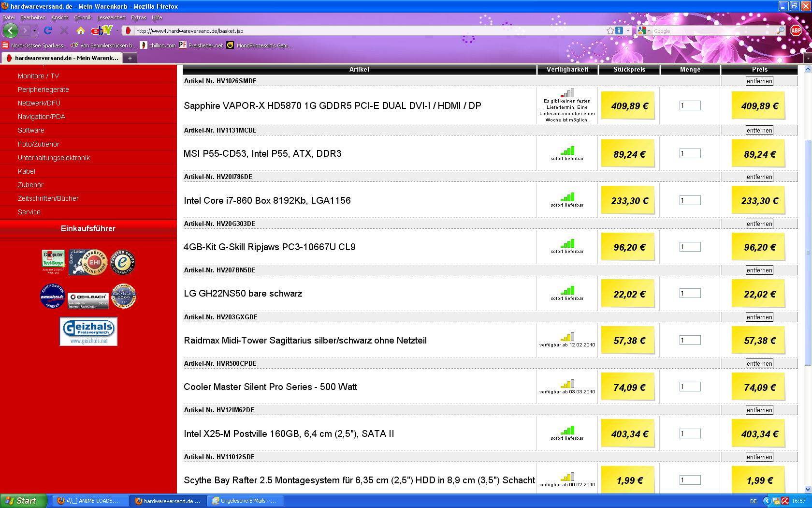812x508 pixels.
Task: Open the Zeitschriften/Bücher category
Action: coord(48,198)
